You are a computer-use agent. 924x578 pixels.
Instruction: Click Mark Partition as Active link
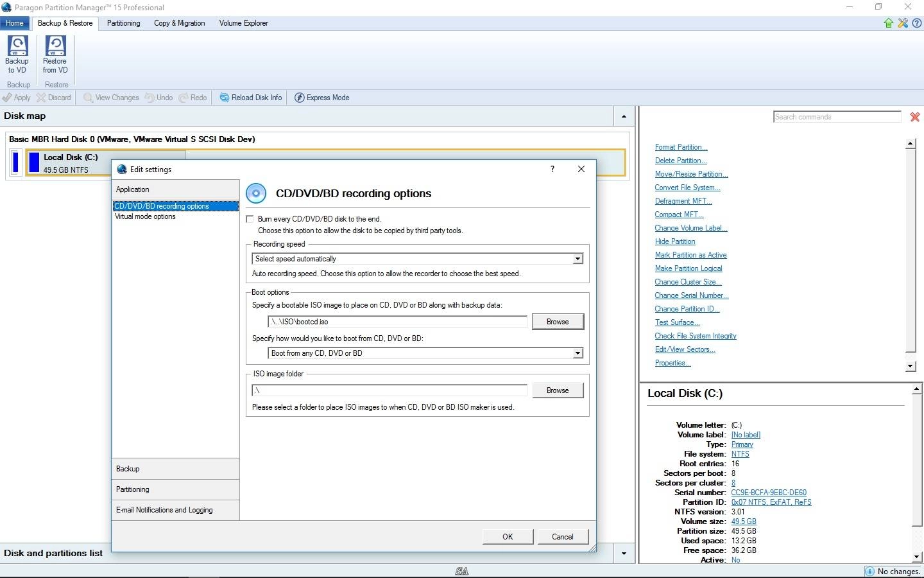[x=690, y=255]
